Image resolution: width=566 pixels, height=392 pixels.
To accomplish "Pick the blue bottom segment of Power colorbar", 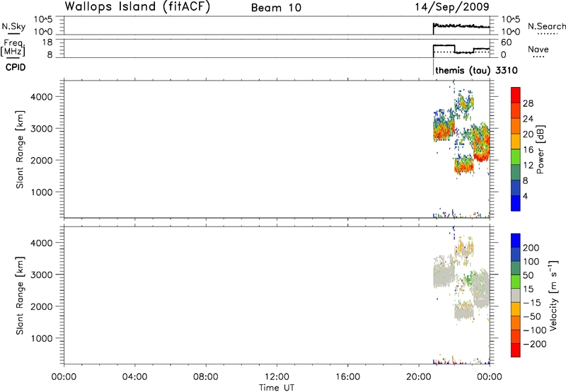I will tap(516, 204).
